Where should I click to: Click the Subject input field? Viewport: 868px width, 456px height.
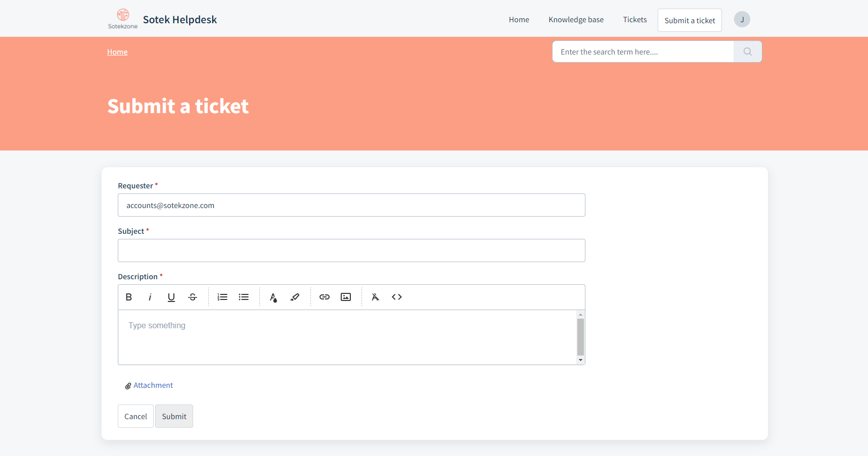tap(351, 250)
